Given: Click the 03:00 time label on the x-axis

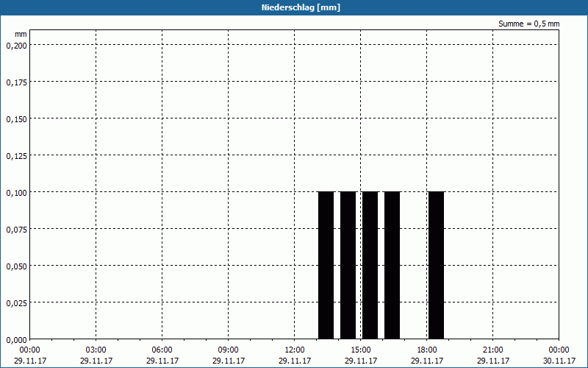Looking at the screenshot, I should (96, 350).
